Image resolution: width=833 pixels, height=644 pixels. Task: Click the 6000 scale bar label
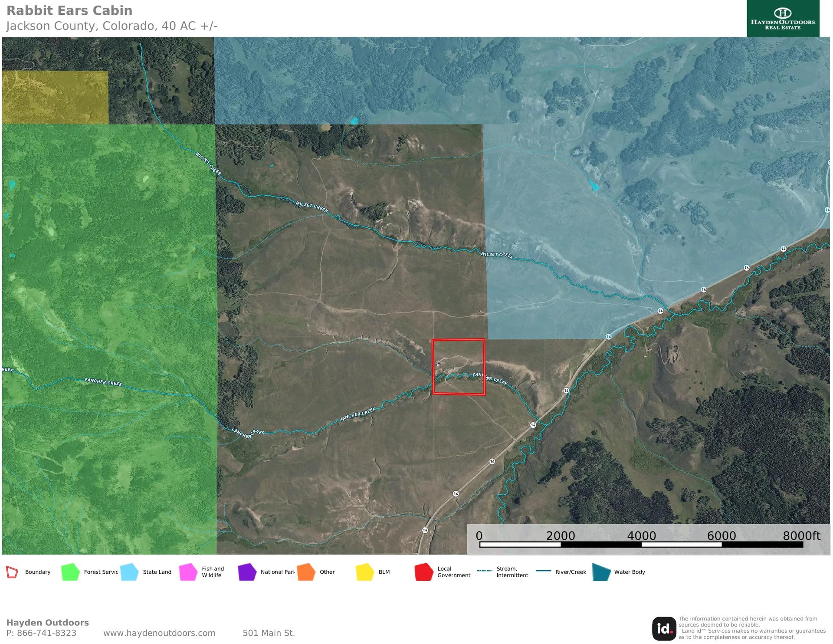pos(721,536)
